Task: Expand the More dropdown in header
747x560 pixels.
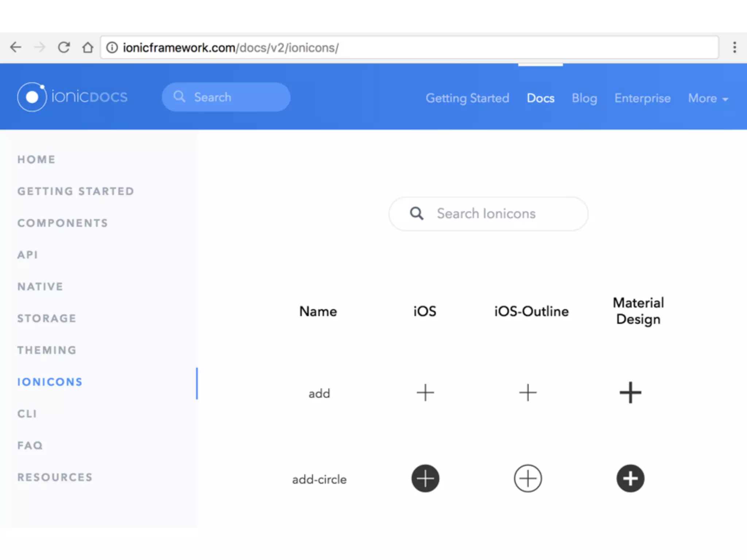Action: (x=708, y=98)
